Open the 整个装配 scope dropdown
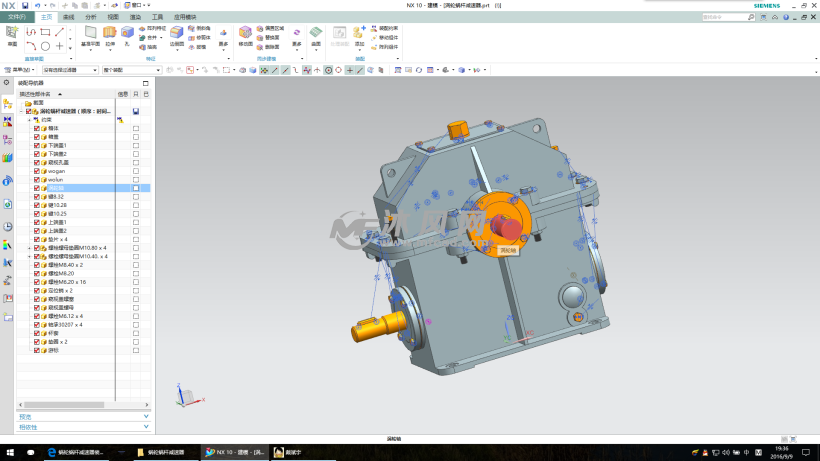Screen dimensions: 820x461 point(131,70)
